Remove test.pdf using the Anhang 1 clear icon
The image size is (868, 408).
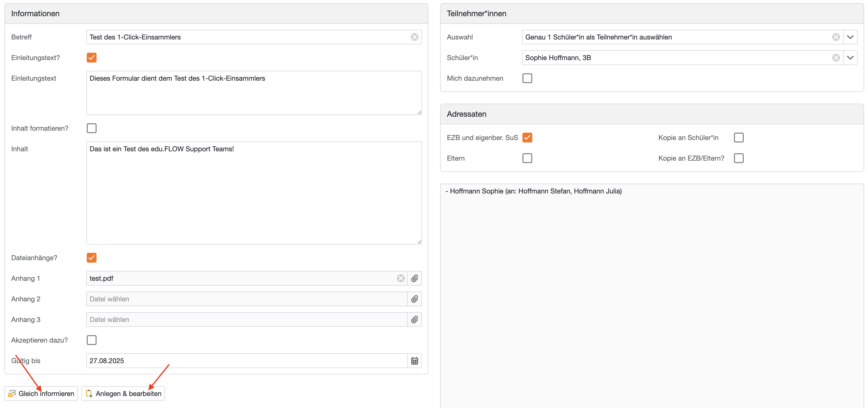point(401,278)
